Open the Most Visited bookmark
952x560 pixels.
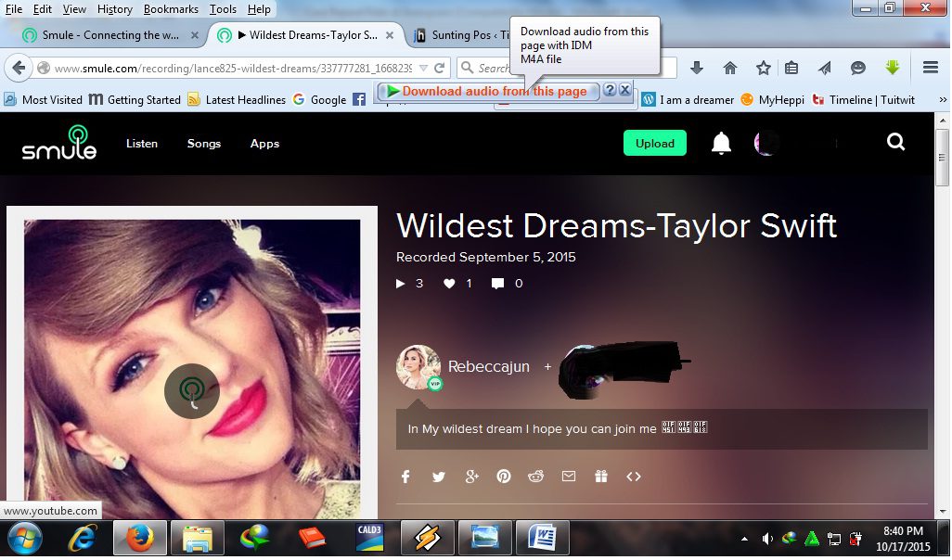point(44,99)
